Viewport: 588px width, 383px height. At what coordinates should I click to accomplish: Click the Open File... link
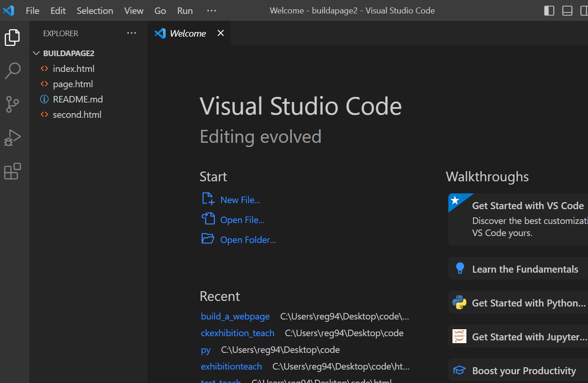tap(242, 220)
